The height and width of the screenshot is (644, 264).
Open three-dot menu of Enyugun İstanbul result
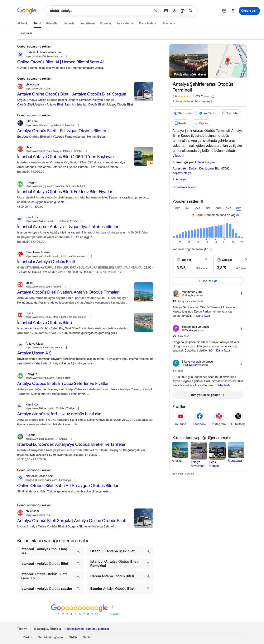tap(91, 186)
